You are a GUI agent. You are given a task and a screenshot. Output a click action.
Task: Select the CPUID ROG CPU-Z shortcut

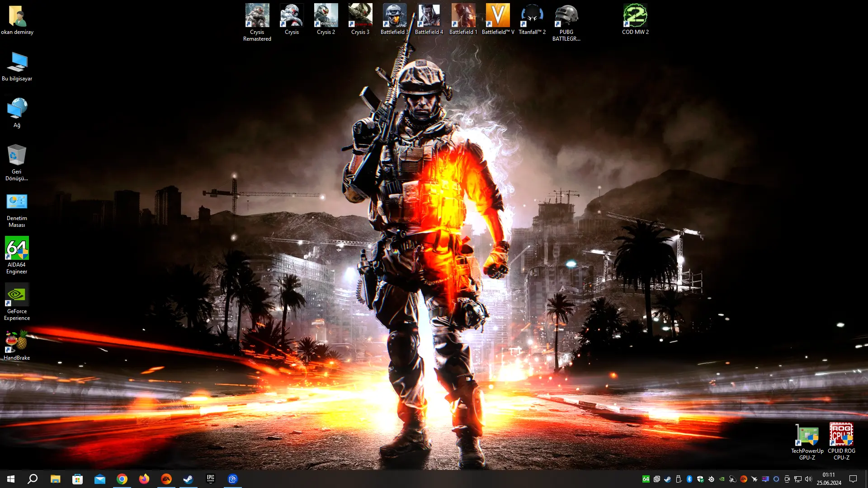click(x=841, y=441)
